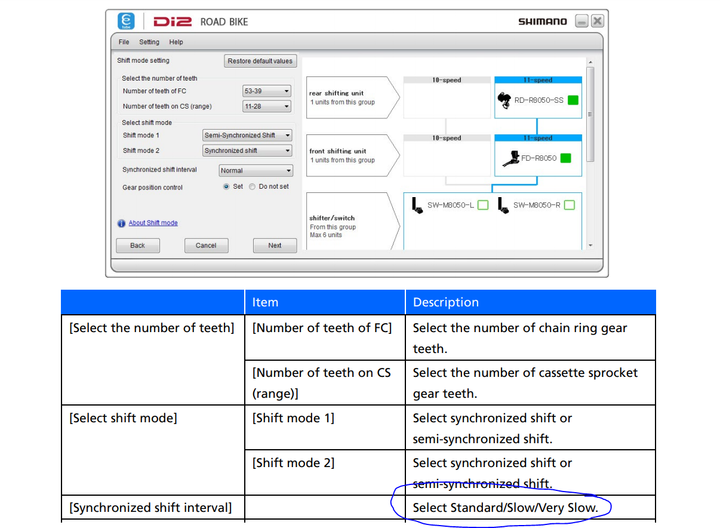Screen dimensions: 720x528
Task: Open the Shift mode 1 dropdown
Action: [x=247, y=135]
